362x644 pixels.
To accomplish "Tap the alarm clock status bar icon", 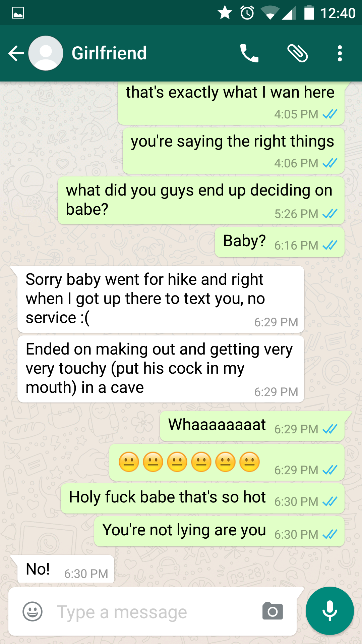I will coord(247,13).
